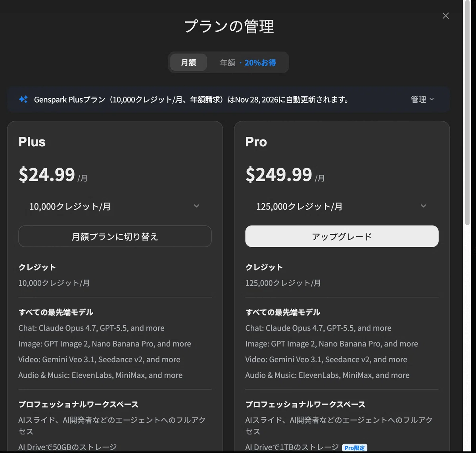Click the Pro plan title
This screenshot has height=453, width=476.
(x=256, y=142)
